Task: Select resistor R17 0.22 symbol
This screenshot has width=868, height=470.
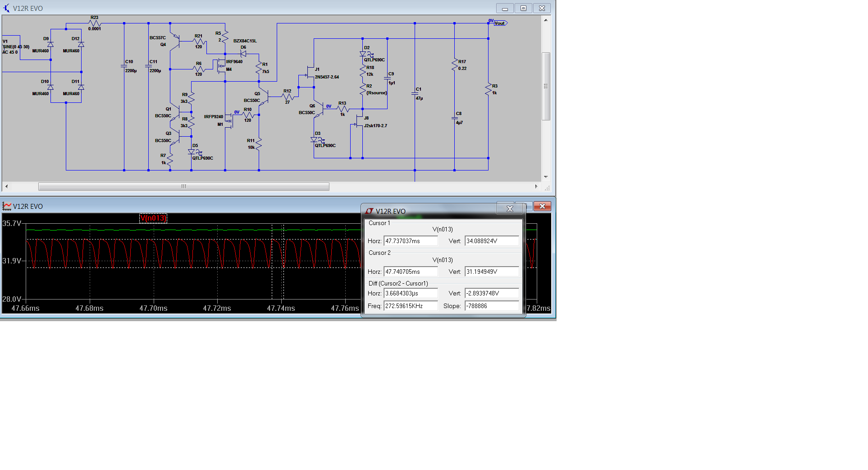Action: (x=454, y=65)
